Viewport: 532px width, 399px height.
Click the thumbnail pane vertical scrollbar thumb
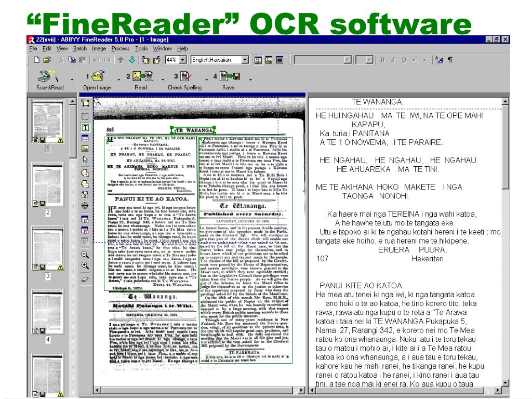click(72, 131)
